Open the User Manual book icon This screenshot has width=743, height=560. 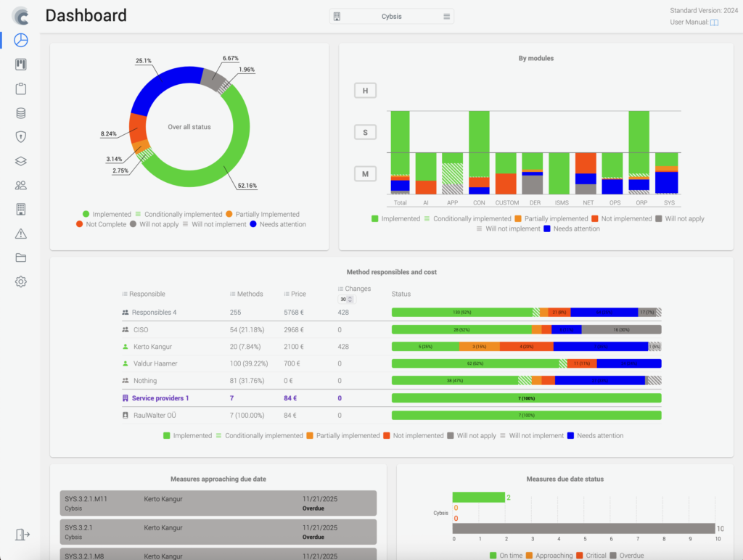click(714, 22)
